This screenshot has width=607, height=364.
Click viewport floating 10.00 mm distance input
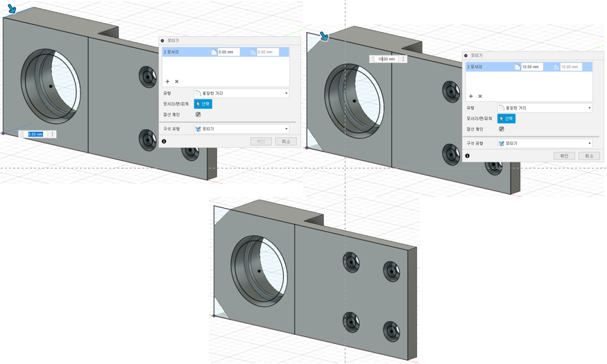(x=386, y=59)
